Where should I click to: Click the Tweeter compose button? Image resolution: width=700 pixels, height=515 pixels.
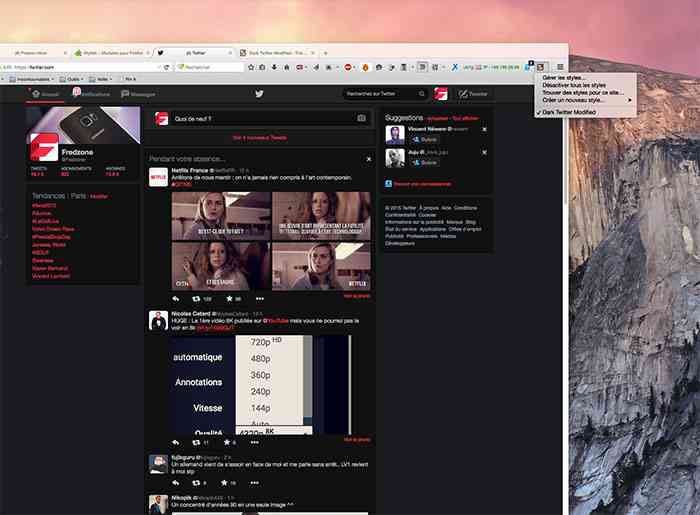[x=473, y=94]
